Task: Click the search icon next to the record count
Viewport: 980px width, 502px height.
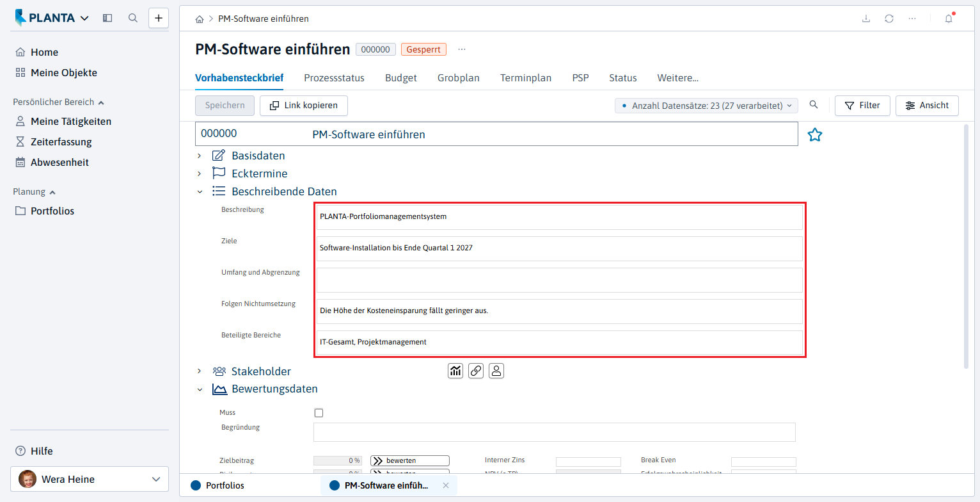Action: [814, 105]
